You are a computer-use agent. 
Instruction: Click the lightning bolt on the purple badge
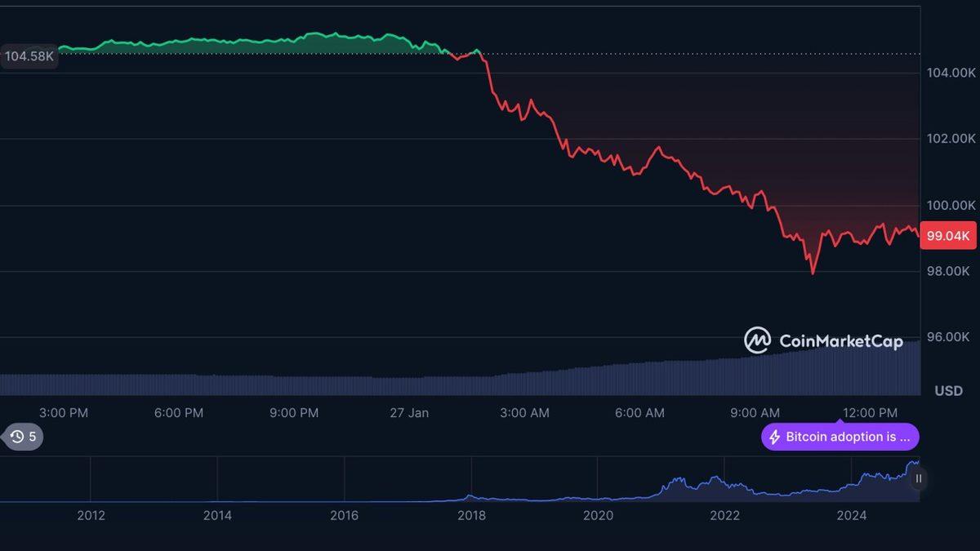click(773, 437)
